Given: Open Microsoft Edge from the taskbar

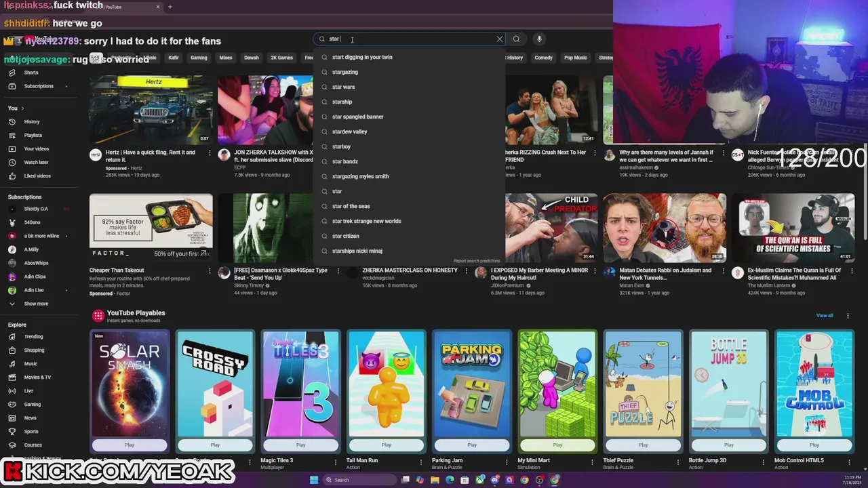Looking at the screenshot, I should 450,480.
